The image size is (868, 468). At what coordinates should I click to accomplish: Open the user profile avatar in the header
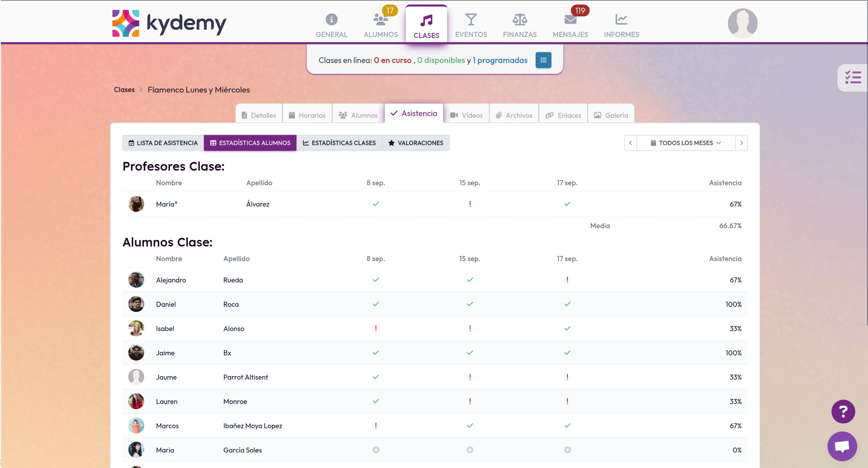click(x=742, y=23)
